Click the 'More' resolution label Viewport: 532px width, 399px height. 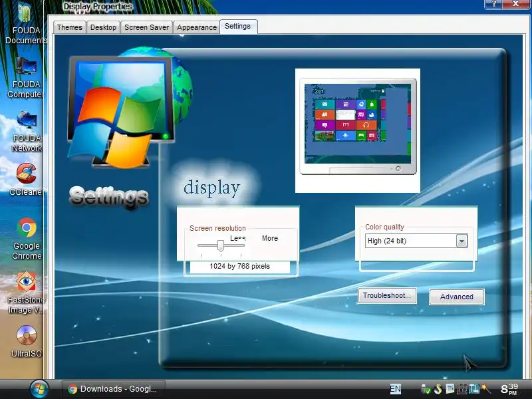(x=270, y=238)
